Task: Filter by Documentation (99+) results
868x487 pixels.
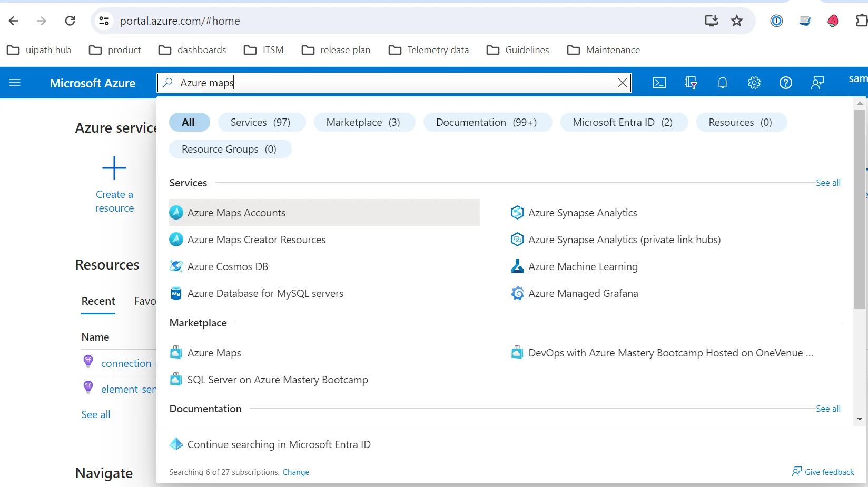Action: point(487,122)
